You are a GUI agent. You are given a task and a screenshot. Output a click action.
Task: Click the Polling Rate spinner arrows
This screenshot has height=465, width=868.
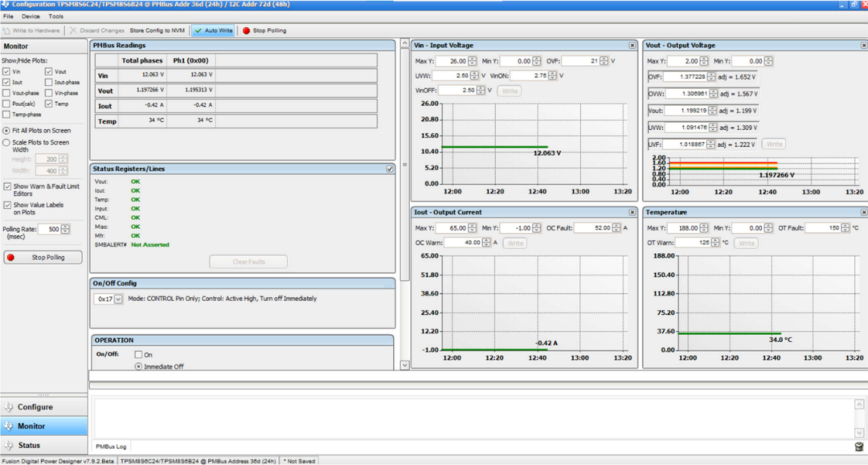[65, 229]
